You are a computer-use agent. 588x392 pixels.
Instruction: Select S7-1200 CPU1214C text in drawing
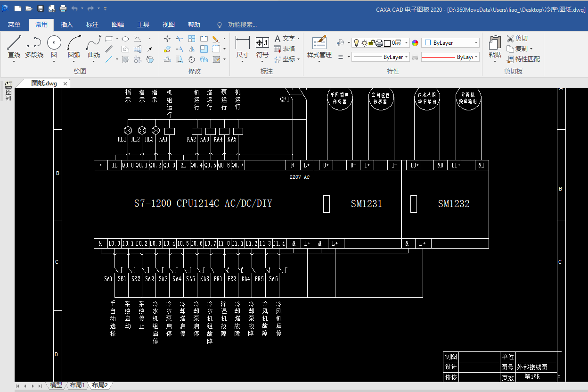point(203,203)
